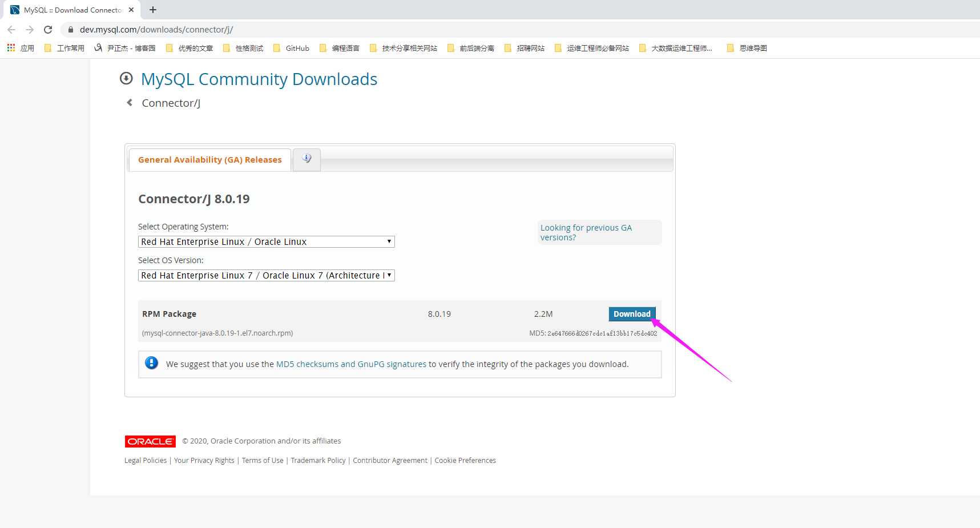Click the RPM Package label
980x528 pixels.
coord(169,314)
